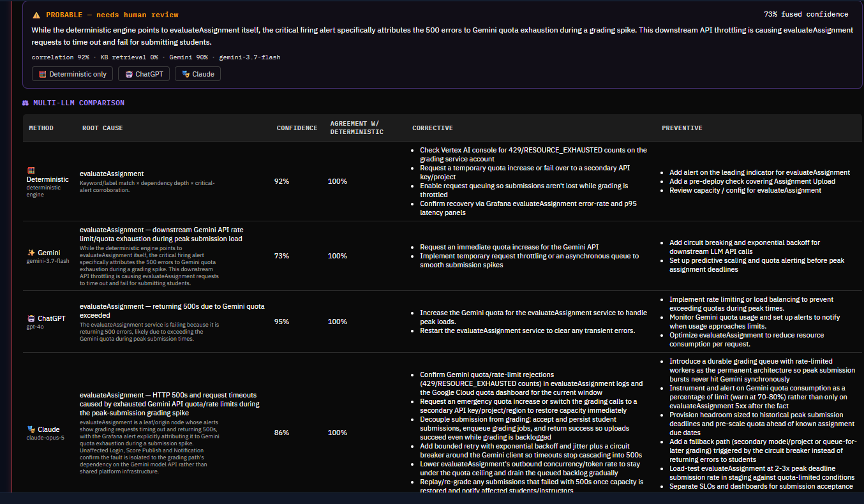This screenshot has width=864, height=504.
Task: Click Gemini's 'downstream Gemini API rate limit' root cause
Action: pyautogui.click(x=161, y=234)
